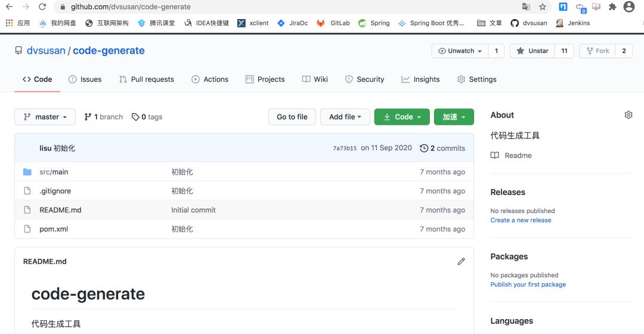This screenshot has height=334, width=644.
Task: Open the src/main folder
Action: coord(54,172)
